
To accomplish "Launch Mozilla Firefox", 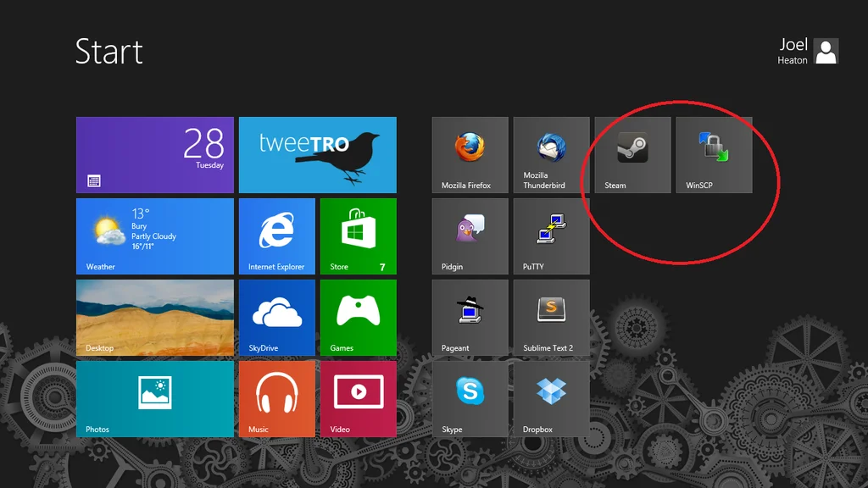I will 470,155.
